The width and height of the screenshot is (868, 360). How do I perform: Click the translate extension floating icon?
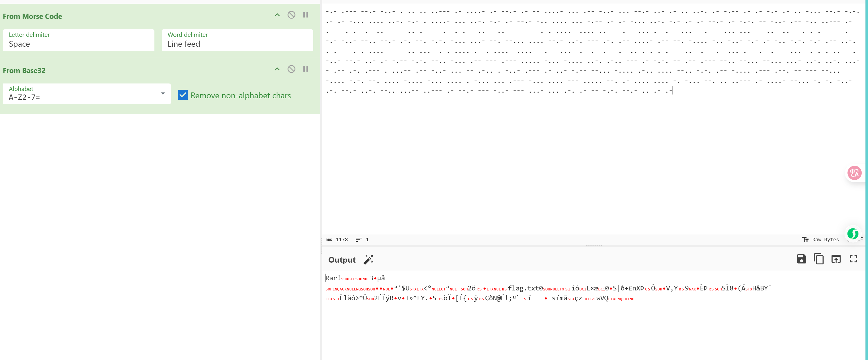(854, 173)
